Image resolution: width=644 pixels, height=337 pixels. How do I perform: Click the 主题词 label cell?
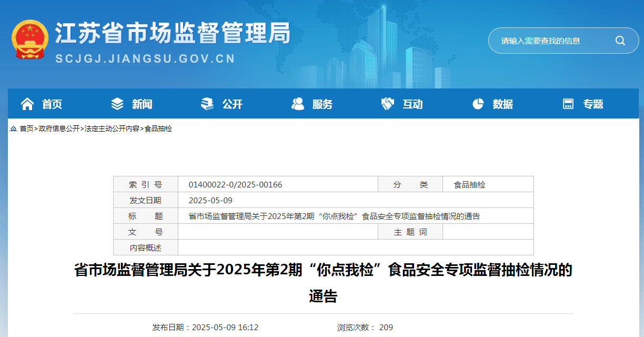click(410, 232)
